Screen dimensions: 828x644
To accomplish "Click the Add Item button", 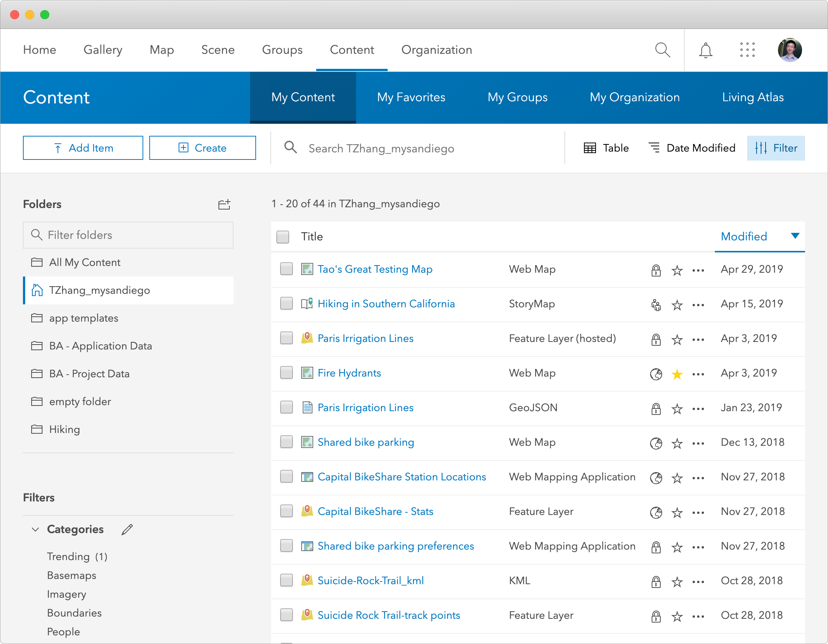I will point(83,148).
